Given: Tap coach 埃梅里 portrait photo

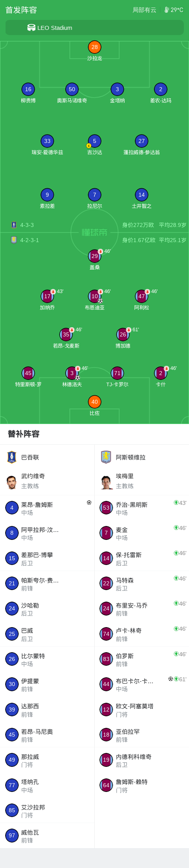Looking at the screenshot, I should pyautogui.click(x=106, y=482).
